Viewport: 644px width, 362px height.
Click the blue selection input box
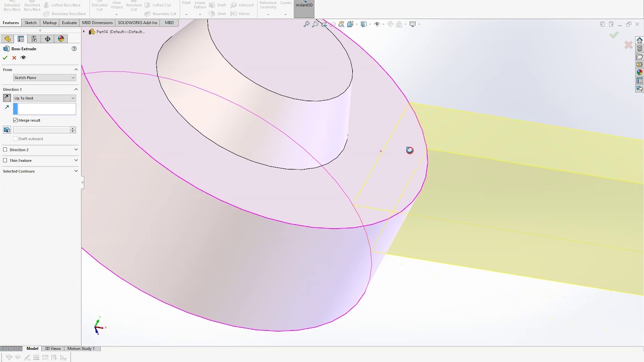click(x=44, y=109)
